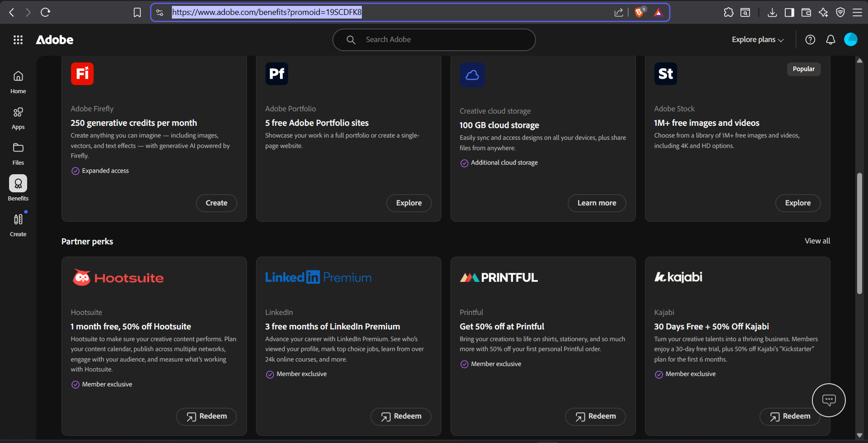Image resolution: width=868 pixels, height=443 pixels.
Task: Reload the Adobe benefits page
Action: click(x=45, y=12)
